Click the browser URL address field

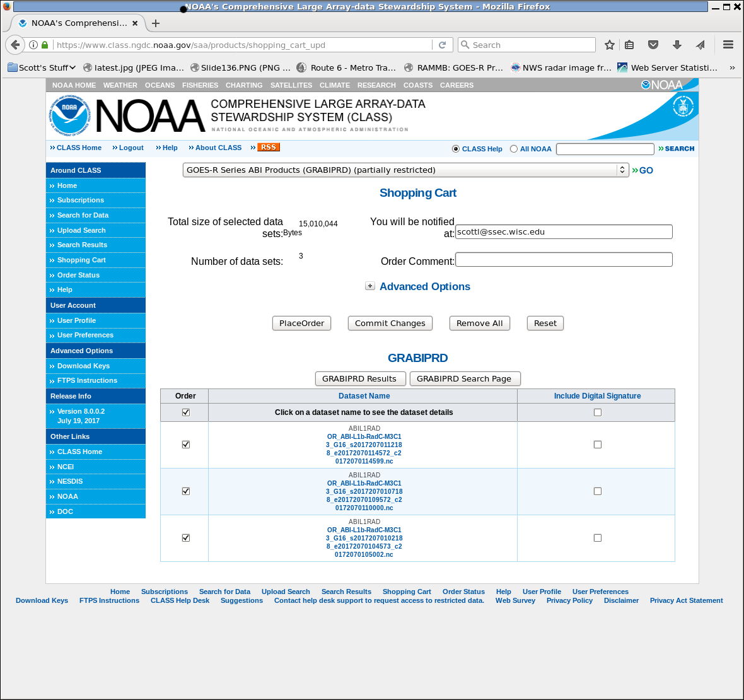[x=243, y=45]
